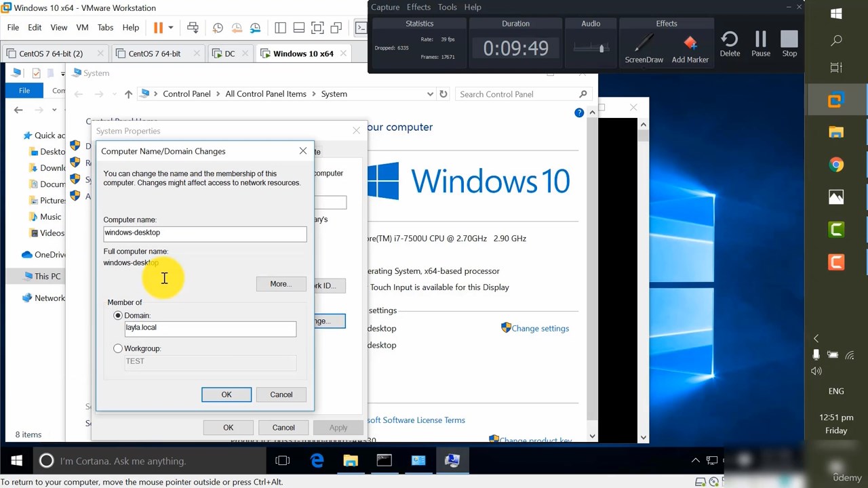
Task: Select This PC in the Explorer sidebar
Action: coord(42,277)
